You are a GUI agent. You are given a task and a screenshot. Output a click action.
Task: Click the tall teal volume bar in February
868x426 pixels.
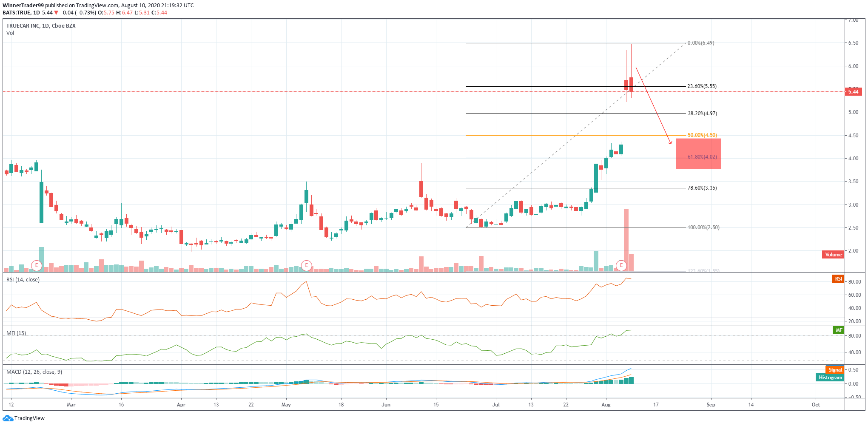point(41,259)
